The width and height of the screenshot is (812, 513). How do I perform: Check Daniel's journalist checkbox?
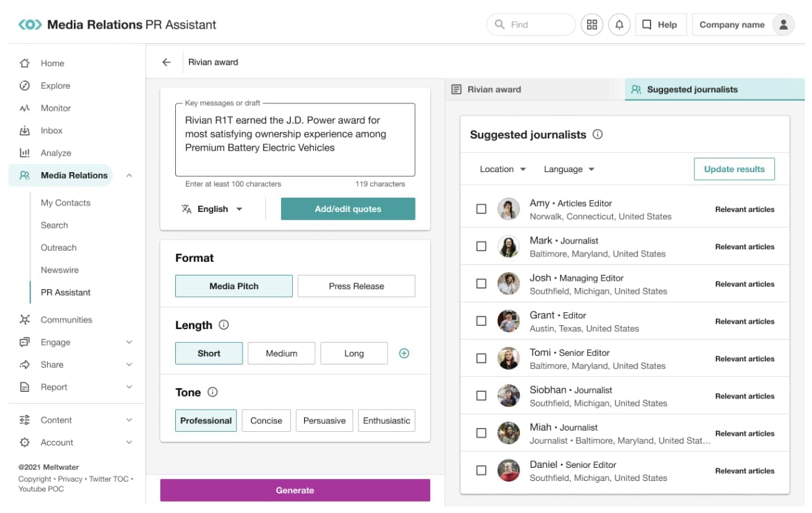coord(481,470)
